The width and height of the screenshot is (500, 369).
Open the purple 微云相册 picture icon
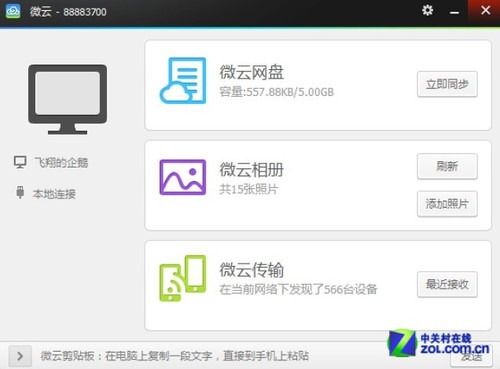pos(183,177)
